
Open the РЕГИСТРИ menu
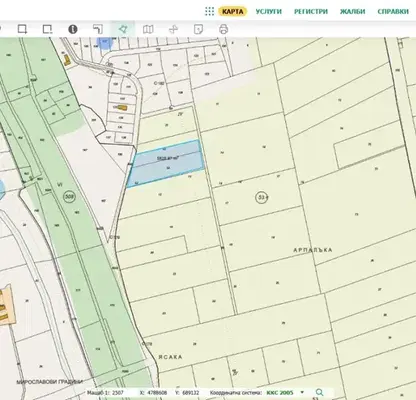point(311,11)
